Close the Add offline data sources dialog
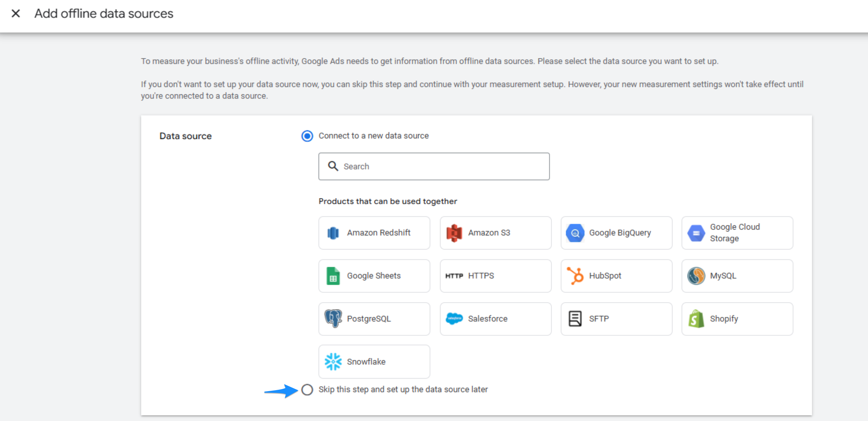Image resolution: width=868 pixels, height=421 pixels. point(15,13)
